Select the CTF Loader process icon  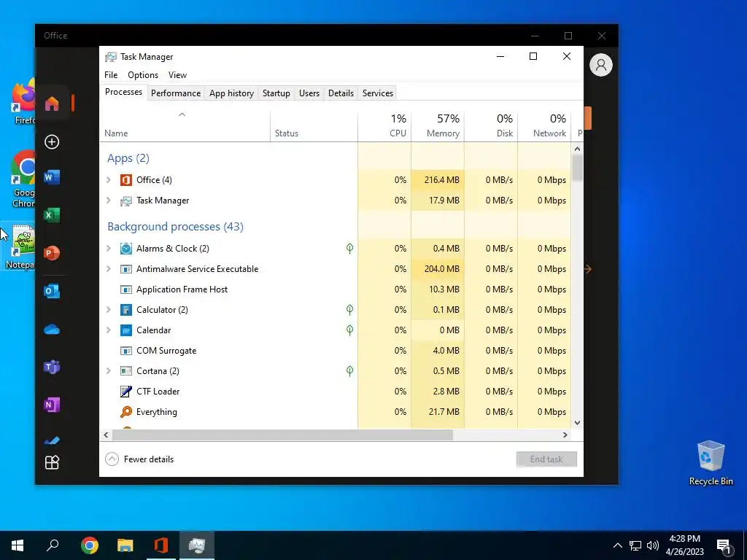pos(125,392)
